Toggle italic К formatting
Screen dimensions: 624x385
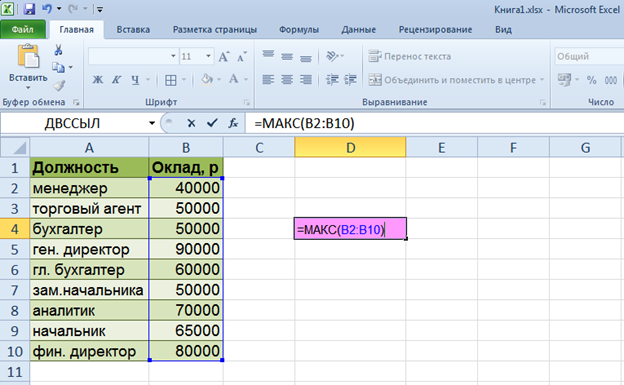tap(116, 80)
